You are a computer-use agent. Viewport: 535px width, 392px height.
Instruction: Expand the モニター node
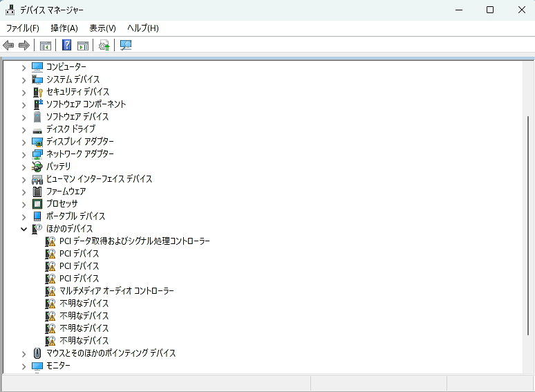(24, 366)
